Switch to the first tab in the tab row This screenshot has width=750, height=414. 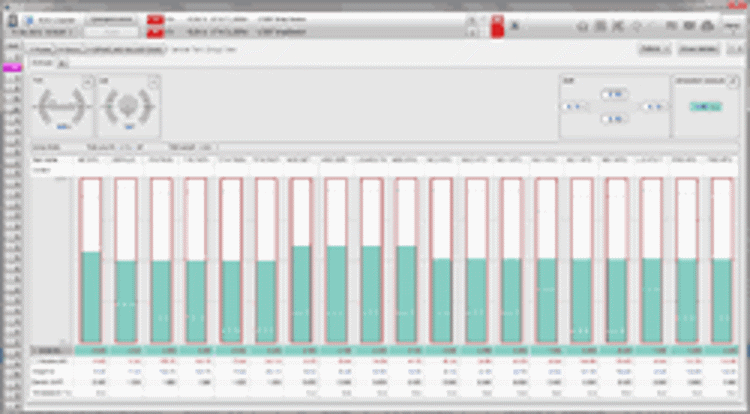pos(42,48)
